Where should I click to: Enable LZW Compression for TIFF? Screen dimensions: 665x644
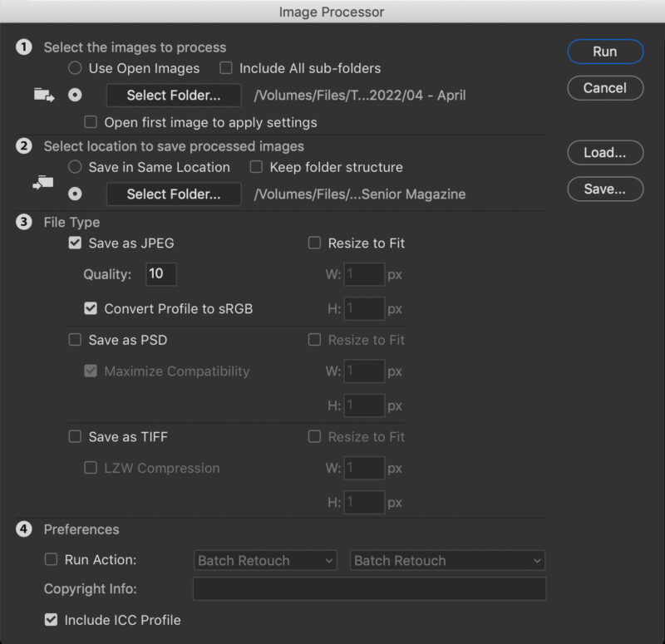click(x=91, y=468)
